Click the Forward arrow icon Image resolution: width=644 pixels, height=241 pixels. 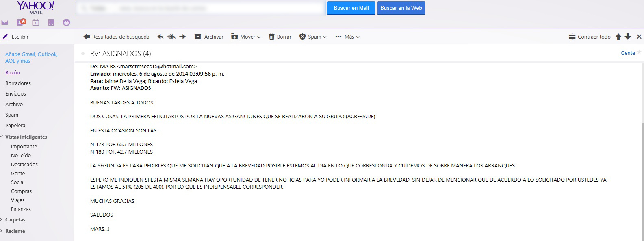pyautogui.click(x=182, y=37)
